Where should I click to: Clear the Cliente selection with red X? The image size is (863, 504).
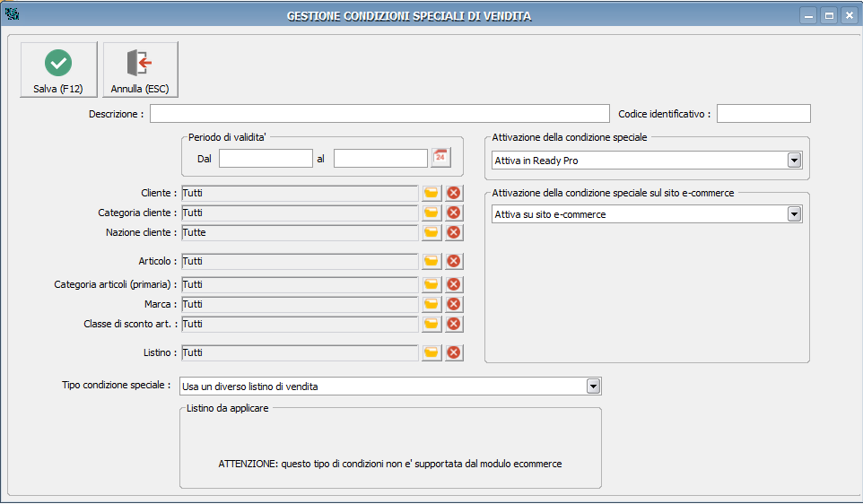(454, 193)
